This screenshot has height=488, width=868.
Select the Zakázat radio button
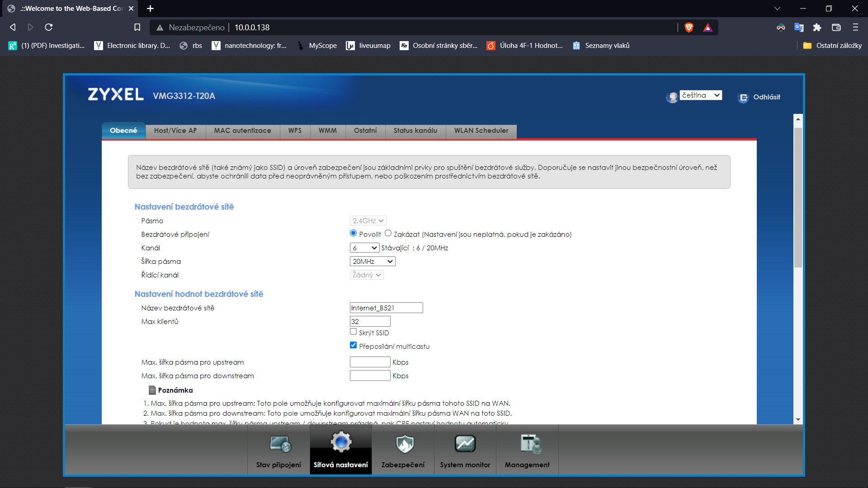point(388,233)
